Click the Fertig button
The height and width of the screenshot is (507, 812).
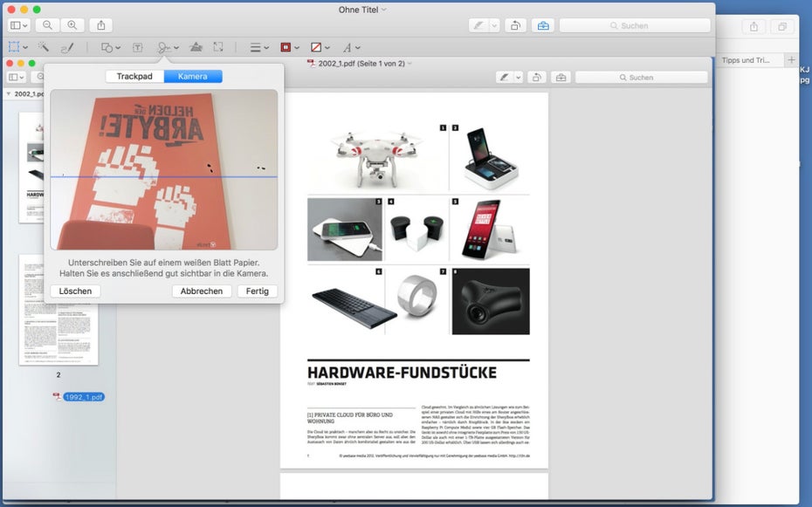click(x=257, y=291)
